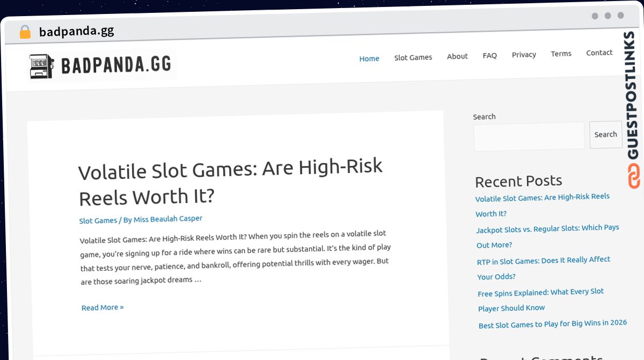Focus the sidebar search input field
644x360 pixels.
(529, 136)
